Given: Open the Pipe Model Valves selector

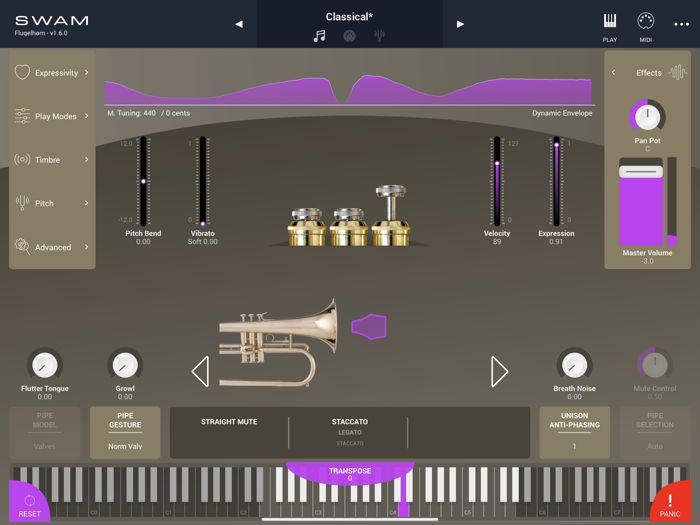Looking at the screenshot, I should tap(45, 432).
